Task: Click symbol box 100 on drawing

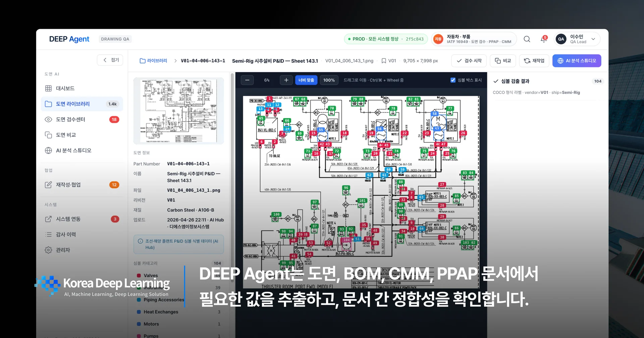Action: 276,217
